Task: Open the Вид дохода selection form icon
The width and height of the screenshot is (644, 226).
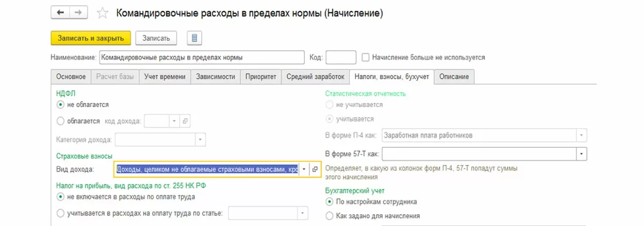Action: coord(315,169)
